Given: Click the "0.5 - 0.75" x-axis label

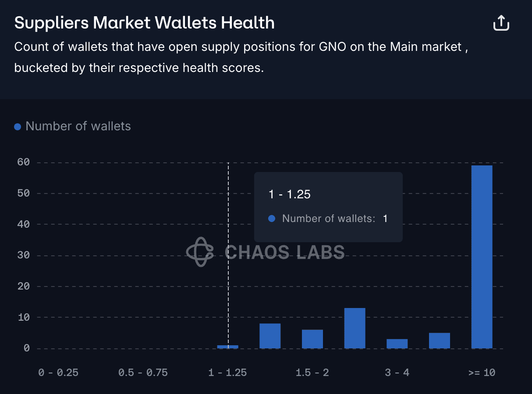Looking at the screenshot, I should [x=143, y=373].
